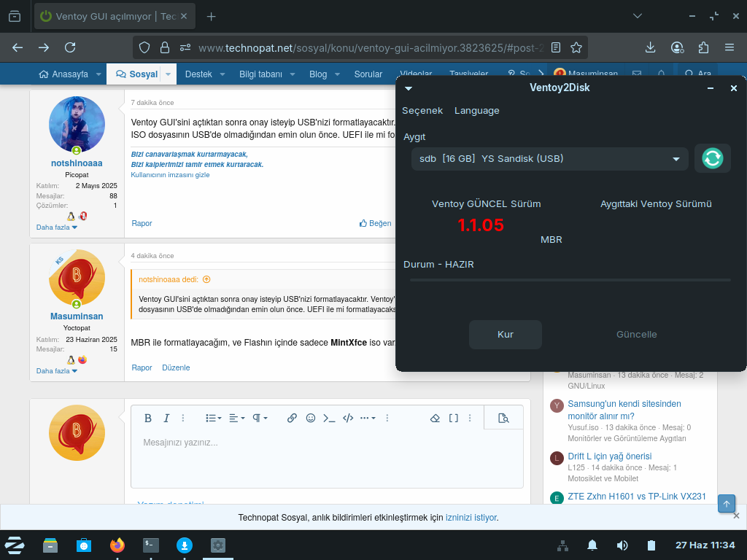Toggle bold in the reply editor
Viewport: 747px width, 560px height.
pos(148,418)
